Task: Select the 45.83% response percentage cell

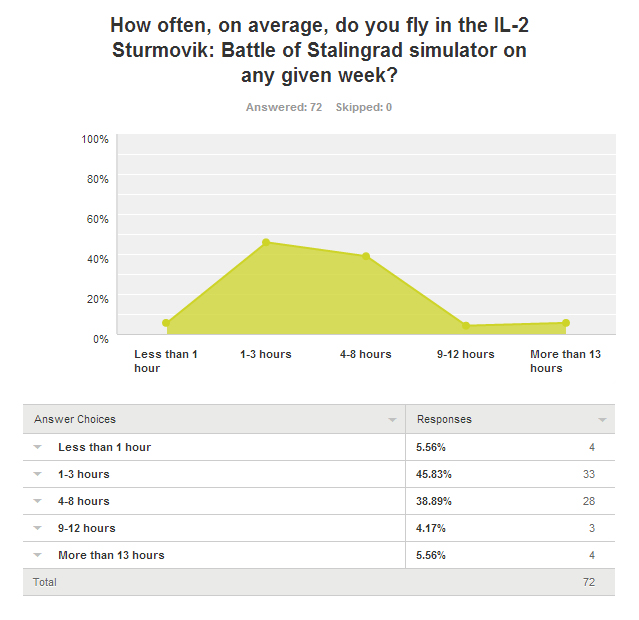Action: tap(432, 474)
